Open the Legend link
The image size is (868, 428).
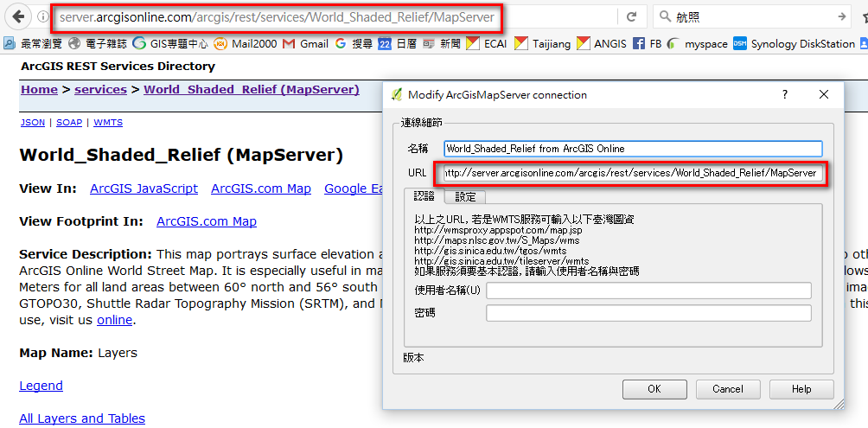pos(41,386)
